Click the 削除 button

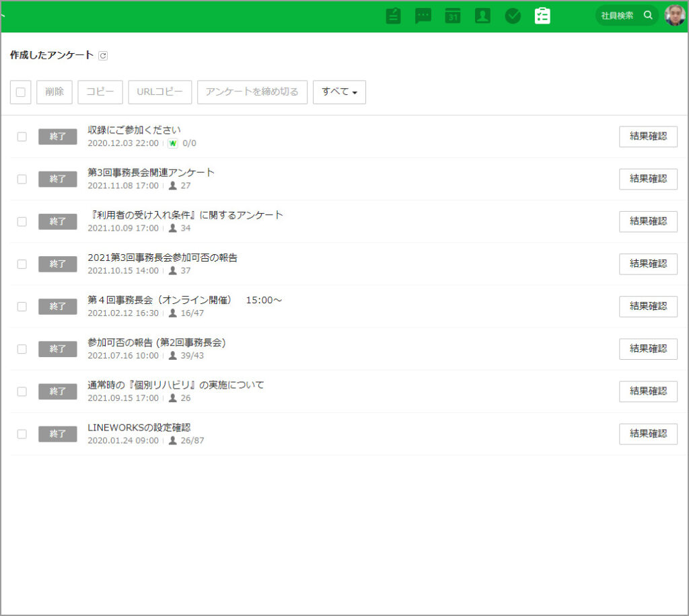55,92
